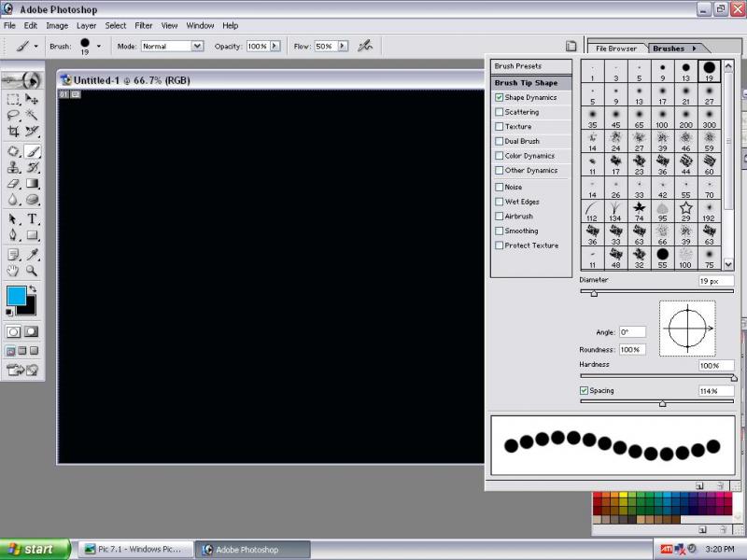
Task: Select the Crop tool
Action: (x=13, y=133)
